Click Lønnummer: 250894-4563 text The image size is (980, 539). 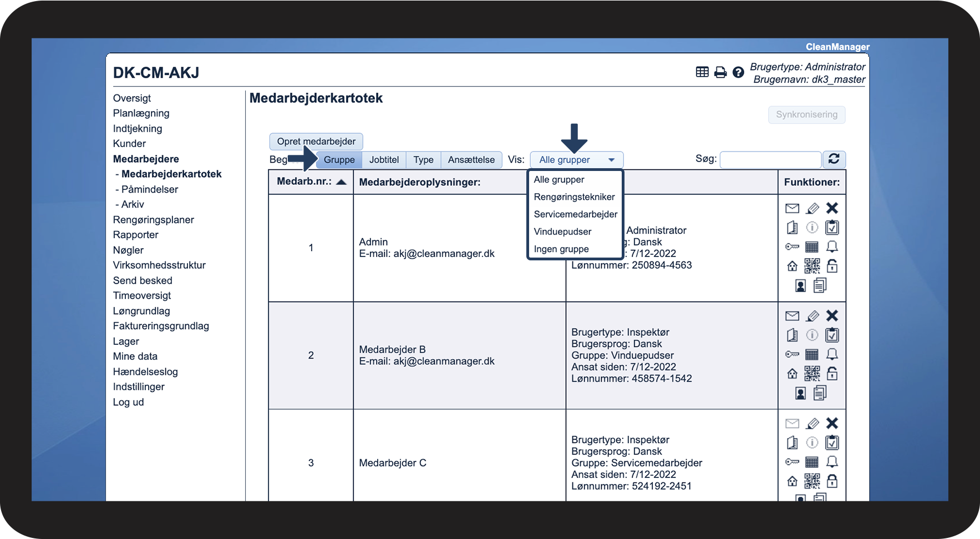click(632, 265)
